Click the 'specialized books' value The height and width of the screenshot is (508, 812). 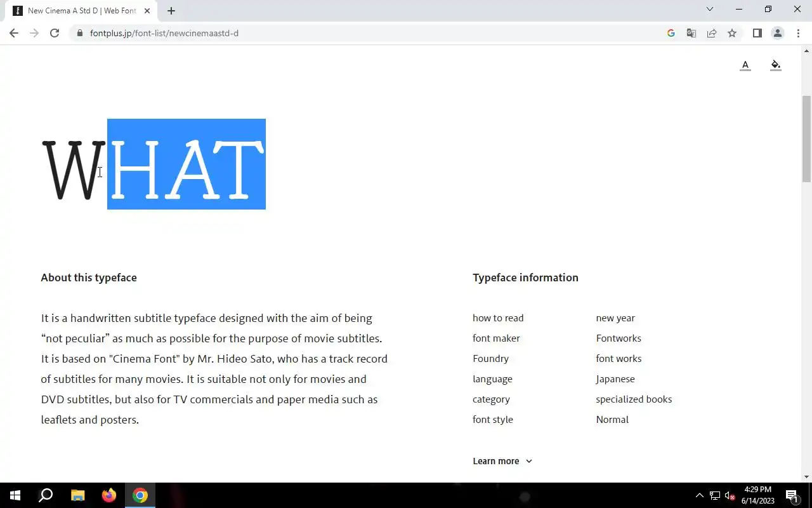(x=634, y=399)
